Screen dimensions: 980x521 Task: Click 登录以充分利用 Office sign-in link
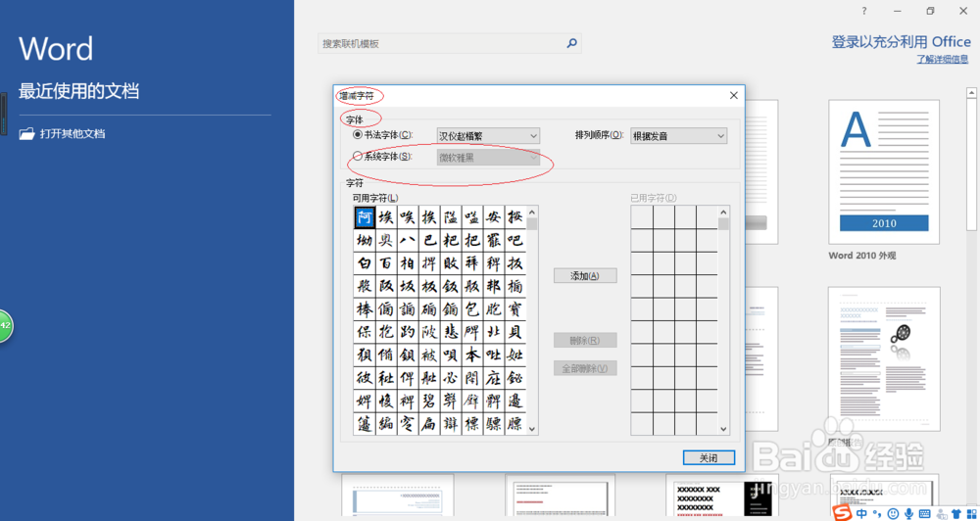point(902,42)
